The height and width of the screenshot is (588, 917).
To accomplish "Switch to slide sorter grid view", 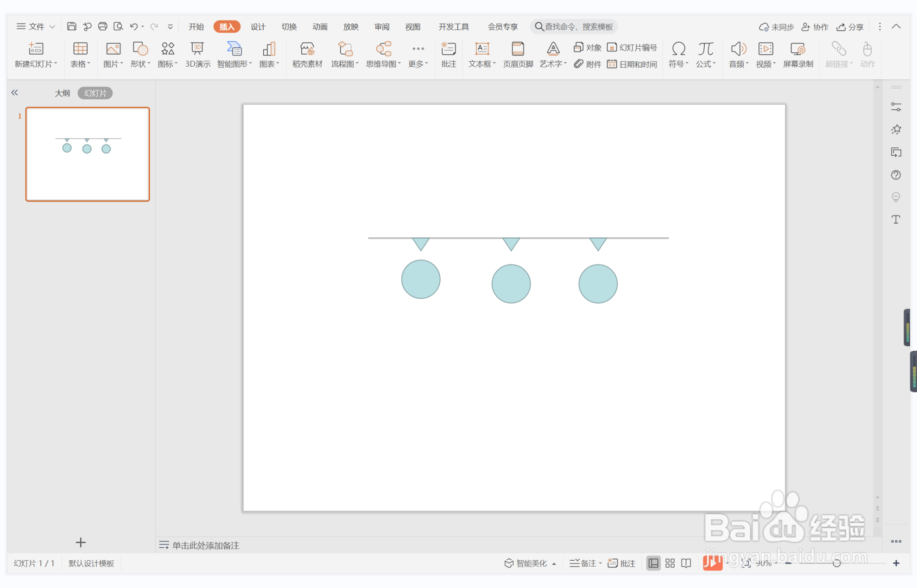I will coord(670,563).
